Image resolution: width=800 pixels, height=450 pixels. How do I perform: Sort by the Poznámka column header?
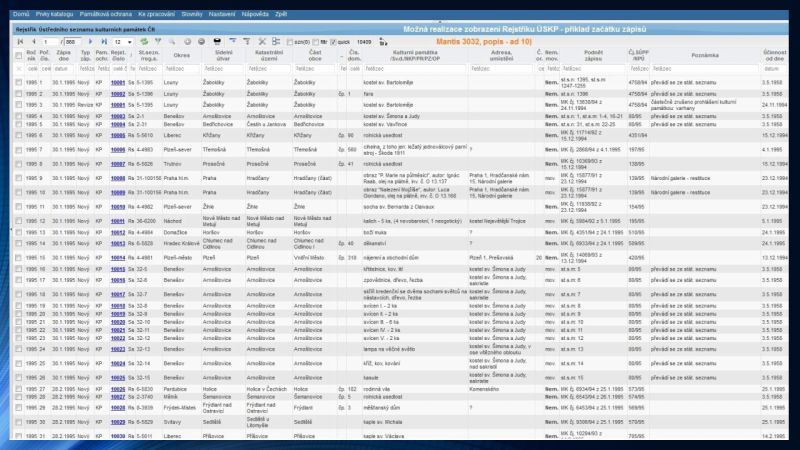click(x=705, y=55)
